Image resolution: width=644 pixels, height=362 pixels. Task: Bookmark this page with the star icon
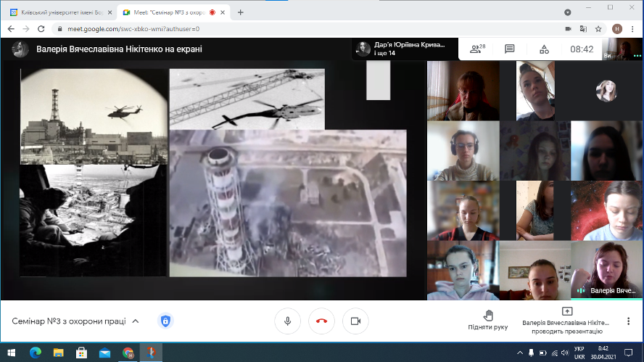[598, 29]
